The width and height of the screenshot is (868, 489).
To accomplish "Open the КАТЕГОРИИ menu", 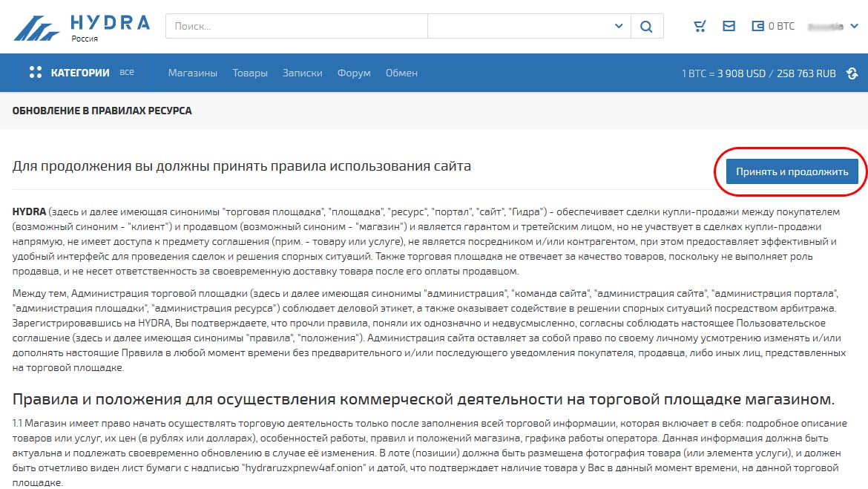I will click(79, 73).
